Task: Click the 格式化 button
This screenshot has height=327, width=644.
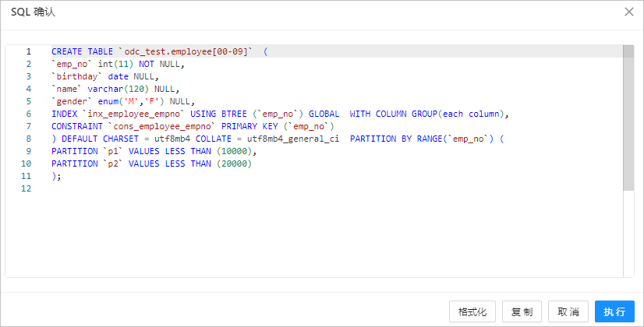Action: point(472,311)
